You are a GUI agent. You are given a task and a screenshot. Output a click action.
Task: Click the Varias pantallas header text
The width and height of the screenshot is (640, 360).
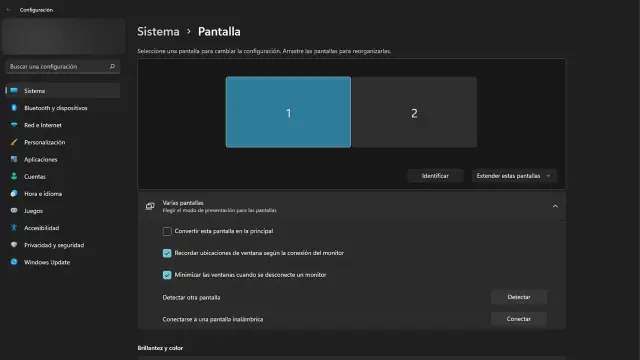(183, 203)
